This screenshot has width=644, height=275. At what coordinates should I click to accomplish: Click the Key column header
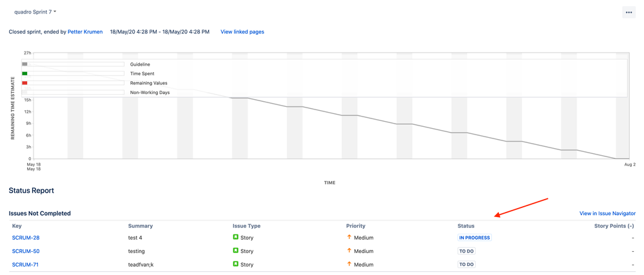(x=17, y=226)
